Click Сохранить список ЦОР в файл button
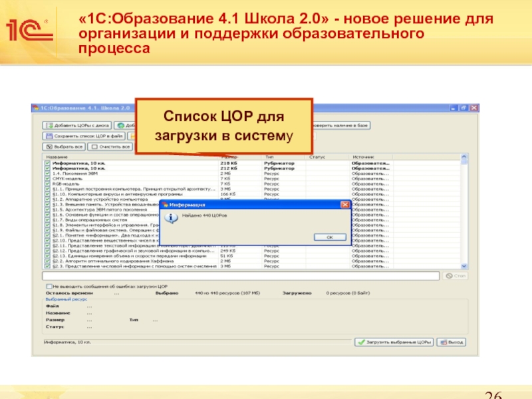Screen dimensions: 532x399 point(84,136)
